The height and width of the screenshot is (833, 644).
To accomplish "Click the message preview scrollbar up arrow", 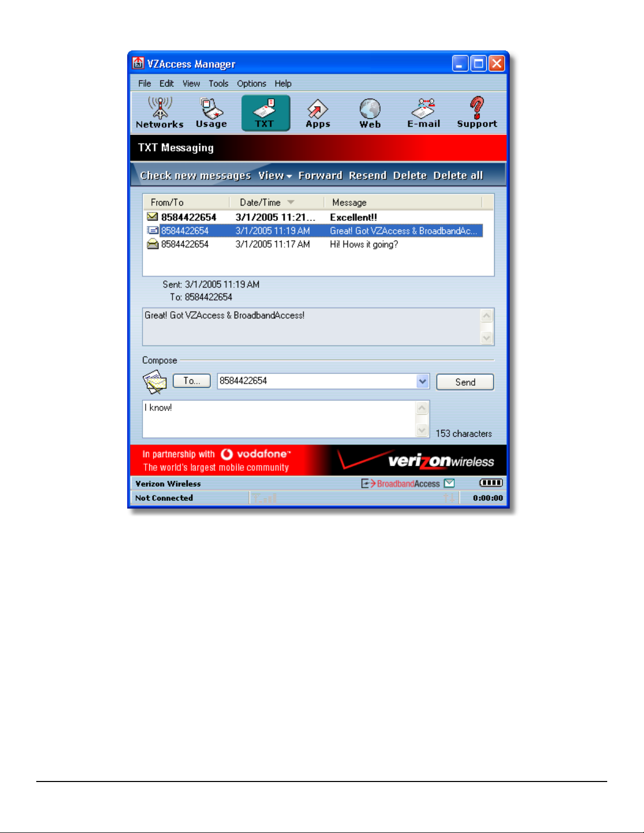I will pyautogui.click(x=487, y=315).
